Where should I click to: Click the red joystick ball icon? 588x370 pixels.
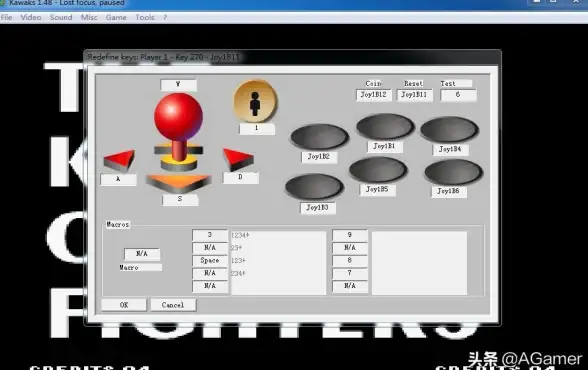178,116
